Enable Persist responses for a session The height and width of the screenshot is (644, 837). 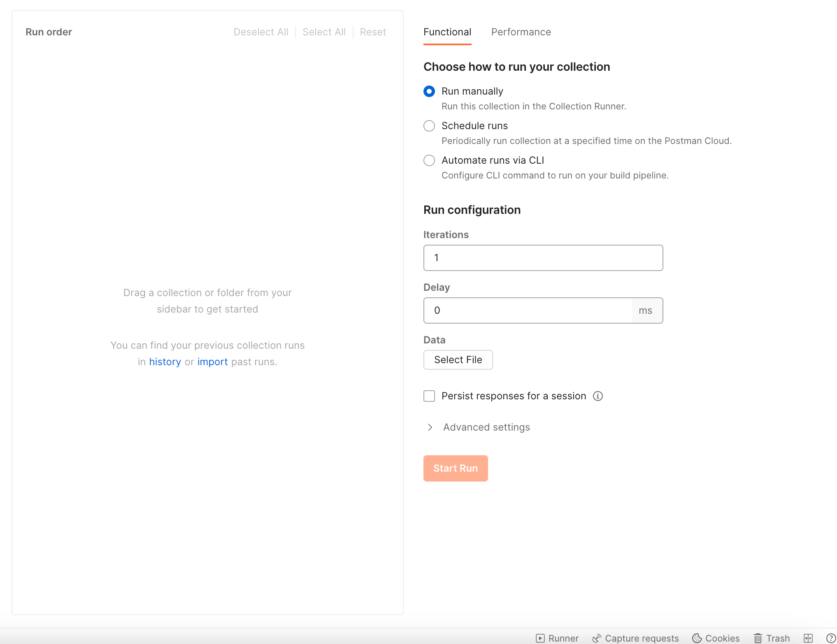tap(429, 396)
